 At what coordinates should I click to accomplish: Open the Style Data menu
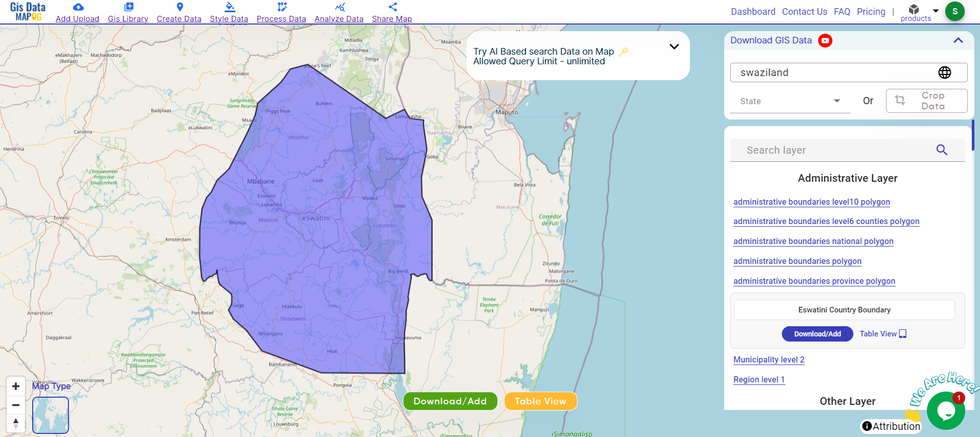click(x=229, y=19)
